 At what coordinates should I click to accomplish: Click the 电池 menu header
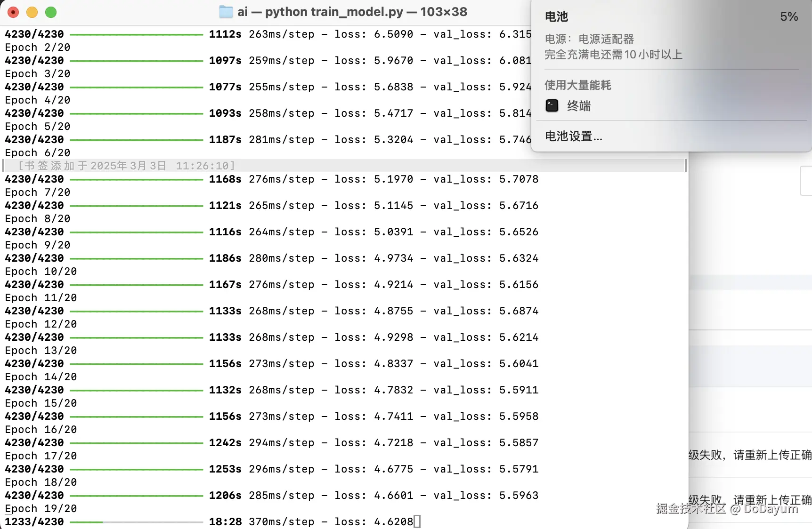[556, 16]
